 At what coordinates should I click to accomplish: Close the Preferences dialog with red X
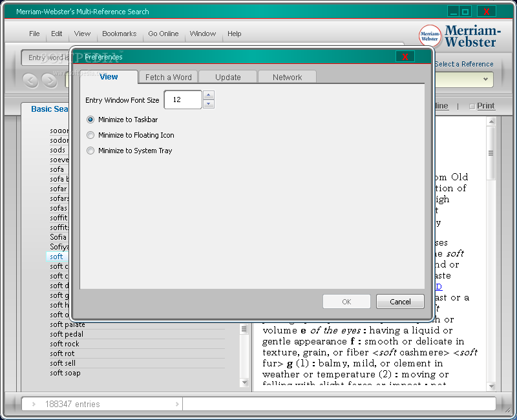[x=405, y=57]
